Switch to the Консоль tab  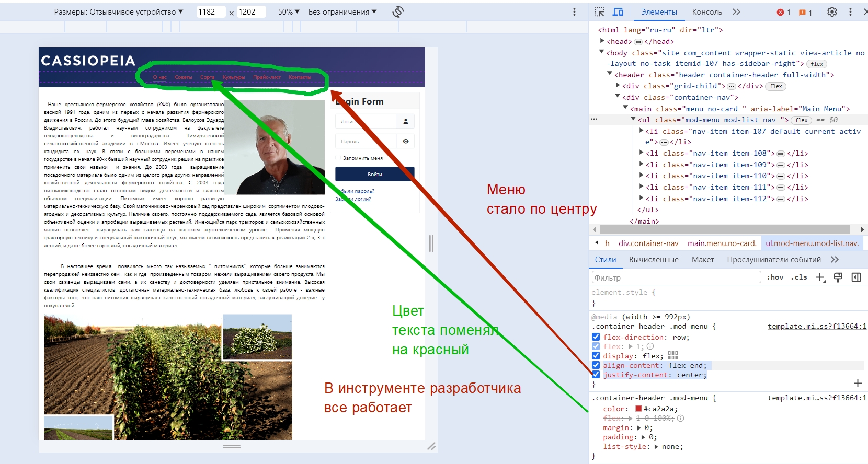point(706,12)
